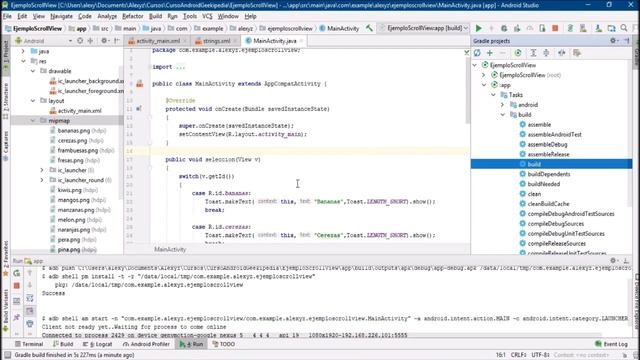Viewport: 640px width, 360px height.
Task: Open Gradle settings icon in Gradle toolbar
Action: [577, 53]
